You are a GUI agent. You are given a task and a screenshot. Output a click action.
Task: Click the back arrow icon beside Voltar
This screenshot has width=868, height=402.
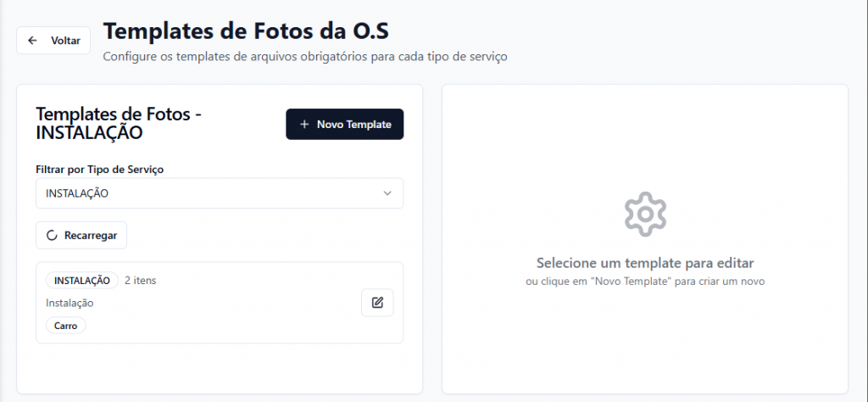[x=33, y=41]
